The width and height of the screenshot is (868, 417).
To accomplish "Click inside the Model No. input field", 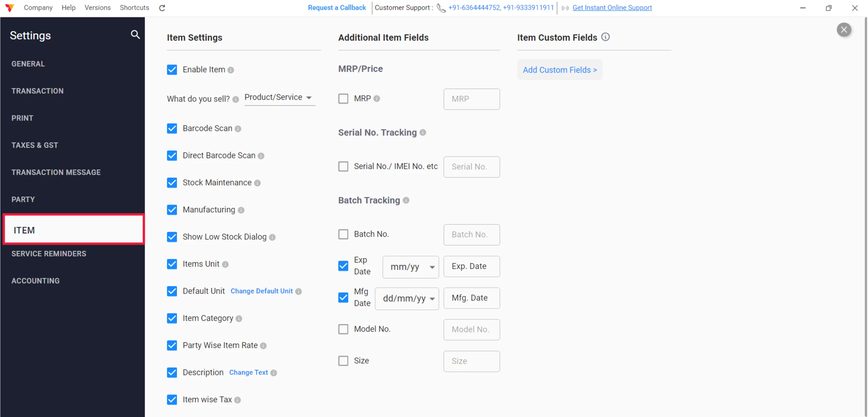I will (x=471, y=329).
